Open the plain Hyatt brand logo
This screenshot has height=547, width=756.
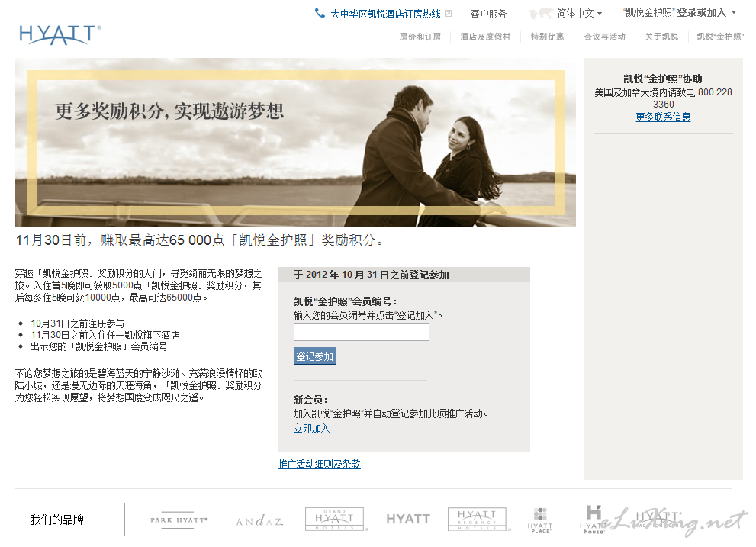click(408, 519)
